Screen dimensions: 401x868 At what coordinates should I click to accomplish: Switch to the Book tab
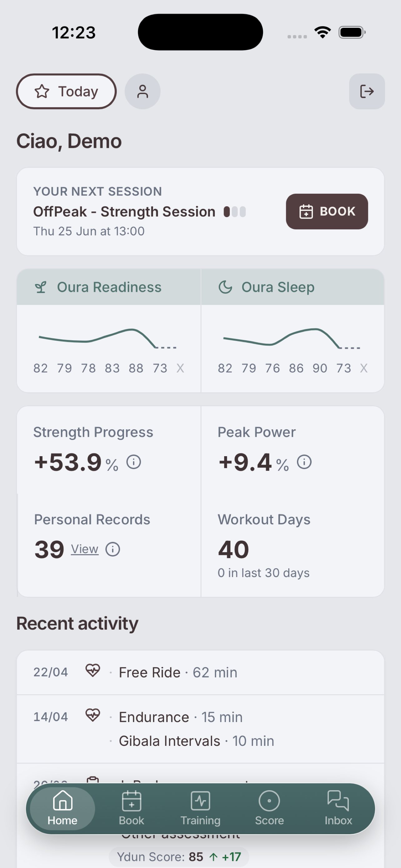click(x=131, y=808)
